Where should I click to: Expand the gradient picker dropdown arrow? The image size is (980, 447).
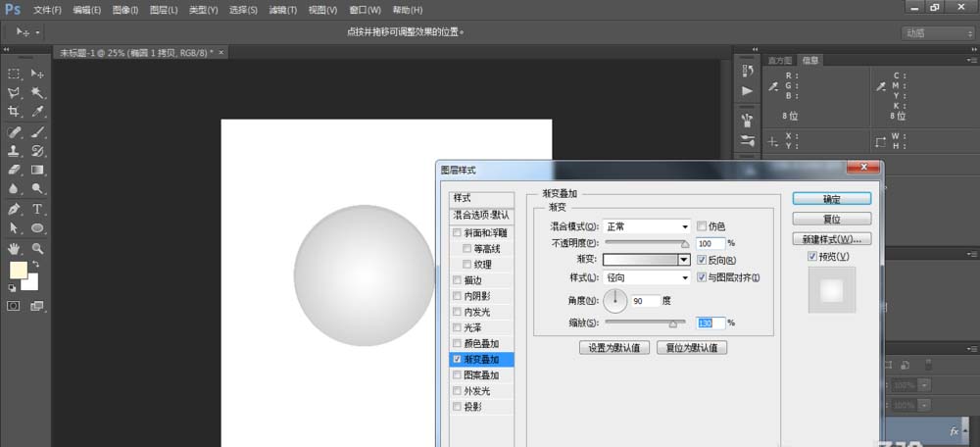[x=684, y=260]
